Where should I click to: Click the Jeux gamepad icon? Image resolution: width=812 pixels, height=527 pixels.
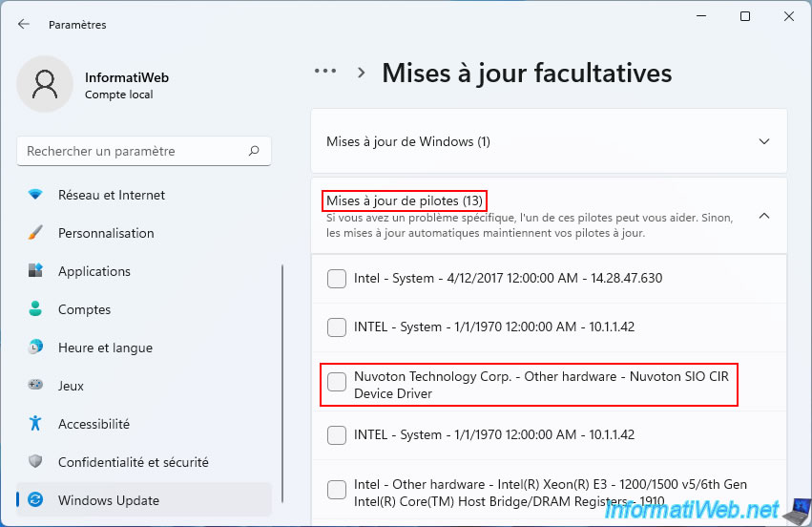(35, 386)
